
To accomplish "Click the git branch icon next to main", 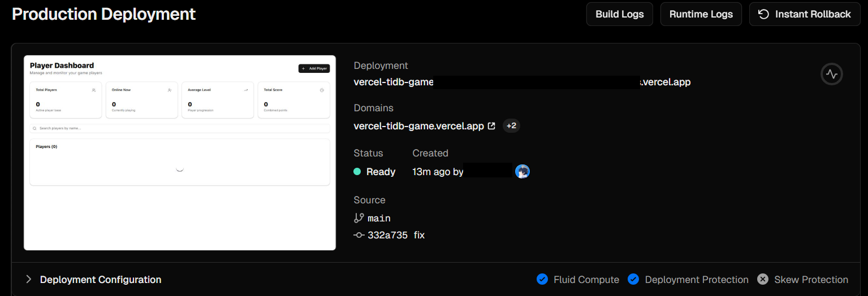I will [x=359, y=218].
